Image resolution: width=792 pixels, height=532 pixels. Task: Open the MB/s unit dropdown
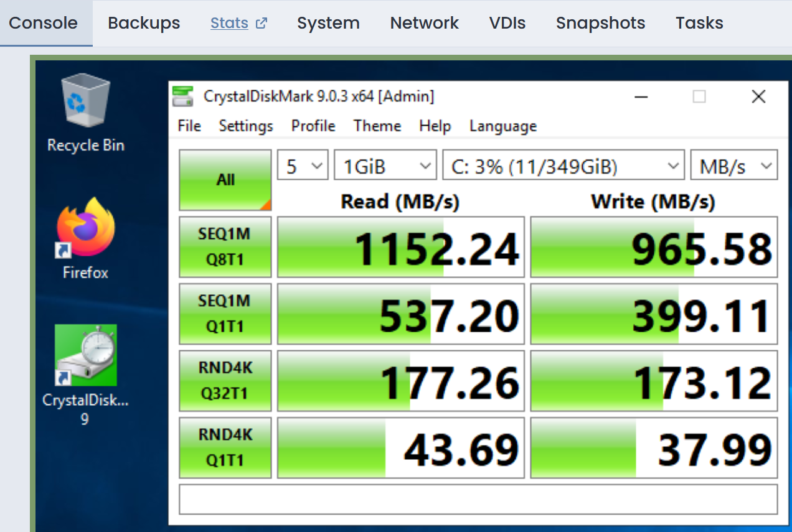click(733, 166)
